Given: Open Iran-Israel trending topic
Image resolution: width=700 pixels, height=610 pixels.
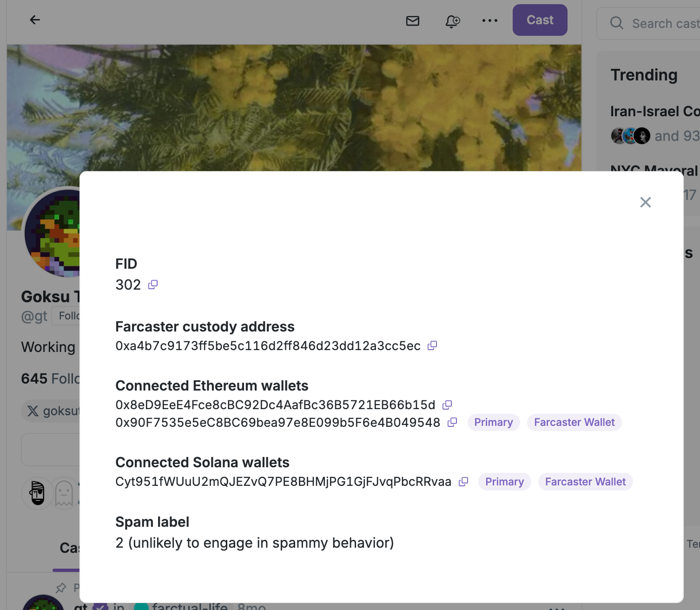Looking at the screenshot, I should click(x=655, y=111).
